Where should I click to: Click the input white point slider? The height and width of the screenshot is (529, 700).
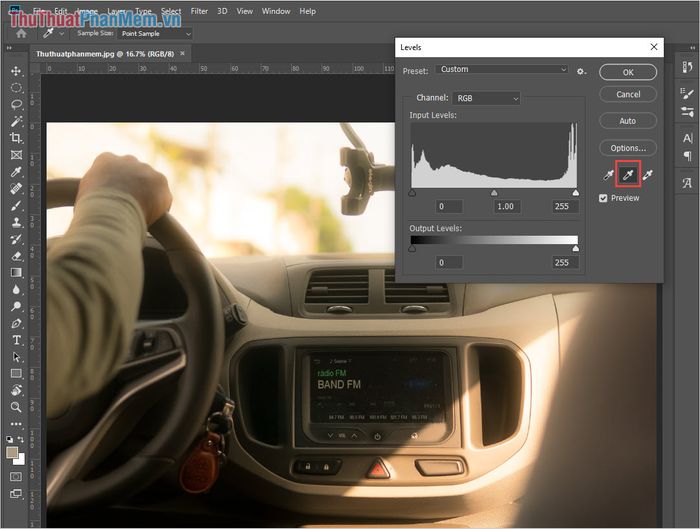click(x=576, y=192)
